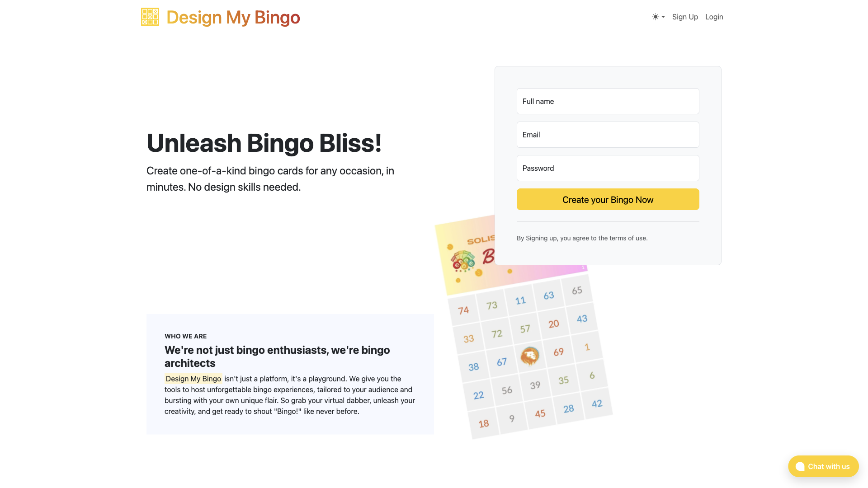Click the Email input field

pos(608,134)
